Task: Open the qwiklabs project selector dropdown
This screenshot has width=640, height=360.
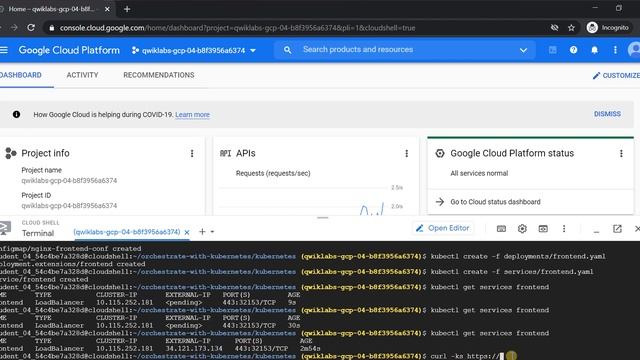Action: coord(194,51)
